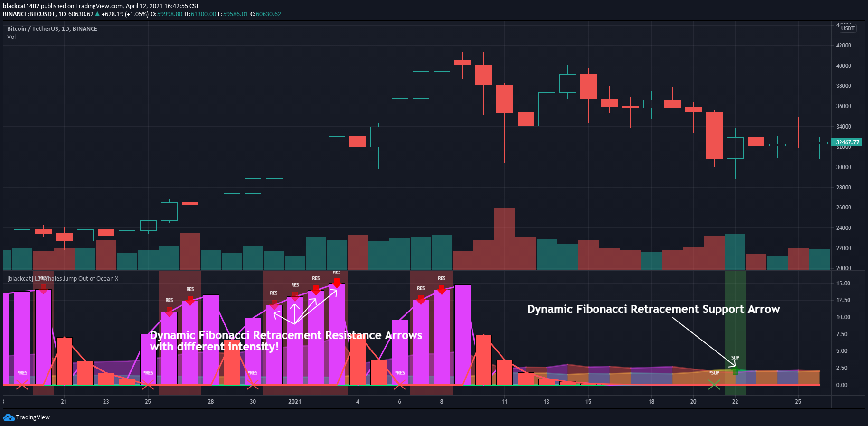Click the green X marker below *SUP
This screenshot has width=868, height=426.
[x=714, y=385]
